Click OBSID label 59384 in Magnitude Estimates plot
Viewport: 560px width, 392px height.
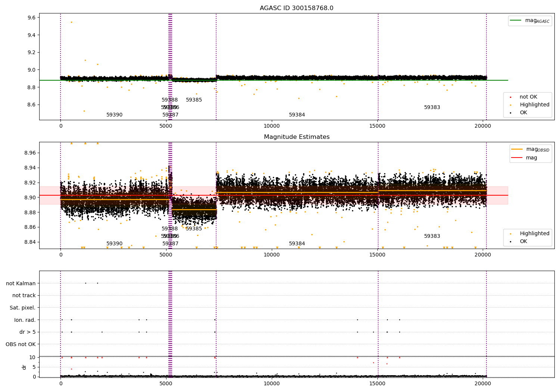point(297,244)
